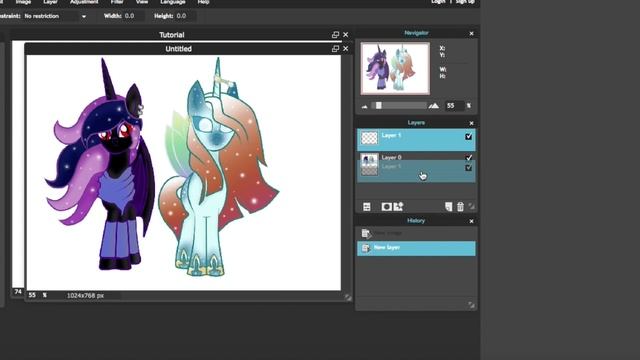The image size is (640, 360).
Task: Close the Navigator panel
Action: (x=471, y=33)
